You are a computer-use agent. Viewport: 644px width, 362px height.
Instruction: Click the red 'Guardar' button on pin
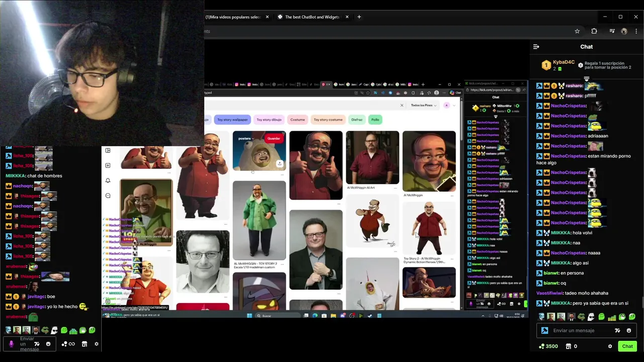274,138
